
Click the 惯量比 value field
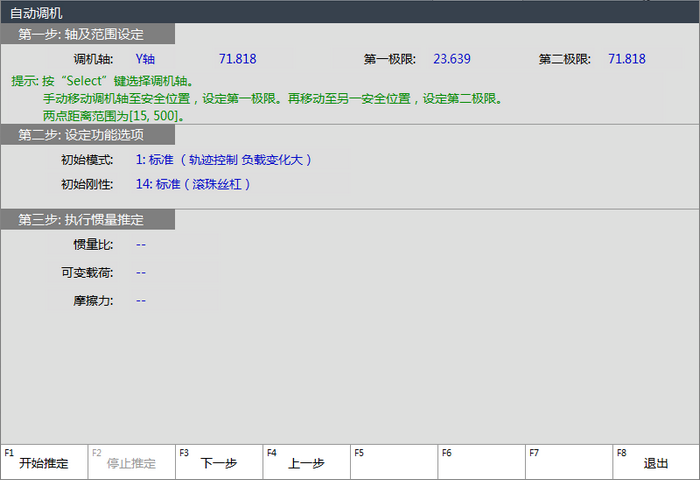pyautogui.click(x=175, y=245)
